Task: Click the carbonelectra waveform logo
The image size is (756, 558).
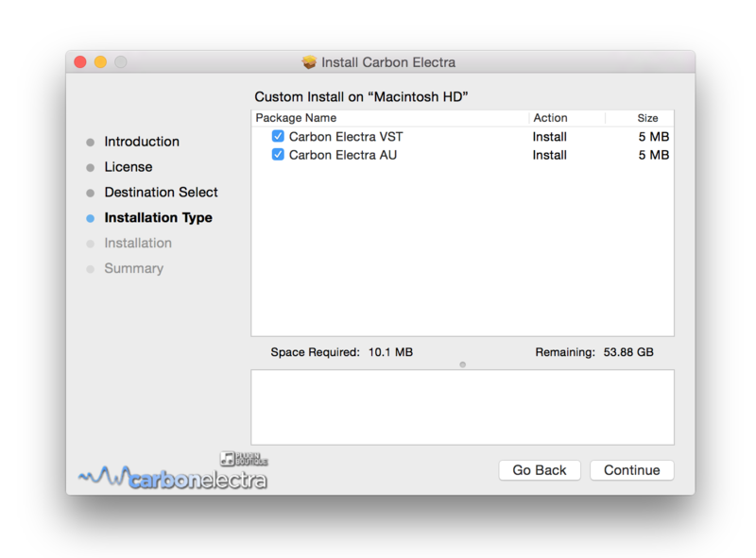Action: (173, 478)
